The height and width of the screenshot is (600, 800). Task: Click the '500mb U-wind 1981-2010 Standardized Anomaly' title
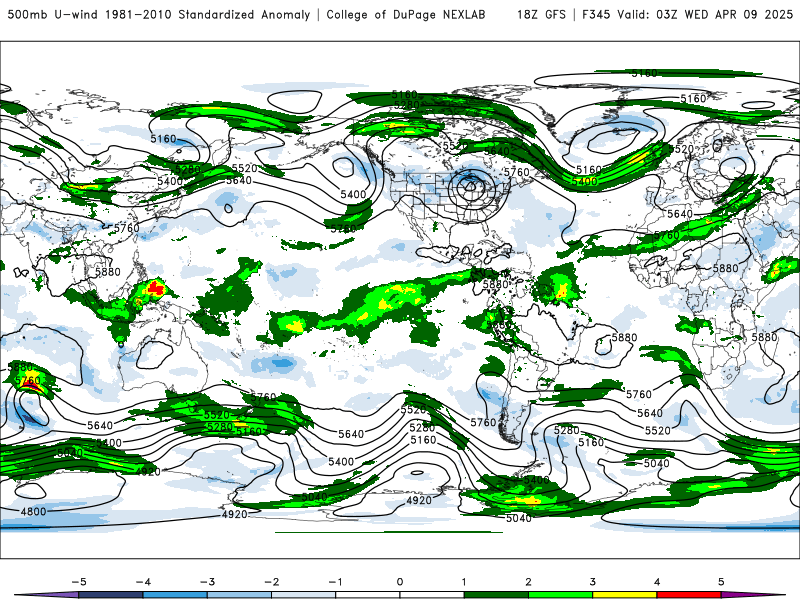(159, 14)
